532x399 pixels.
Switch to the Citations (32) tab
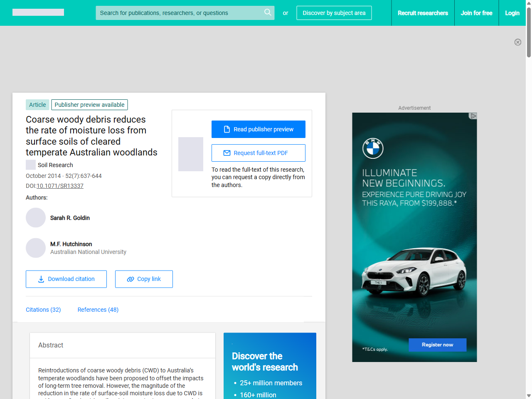(43, 310)
